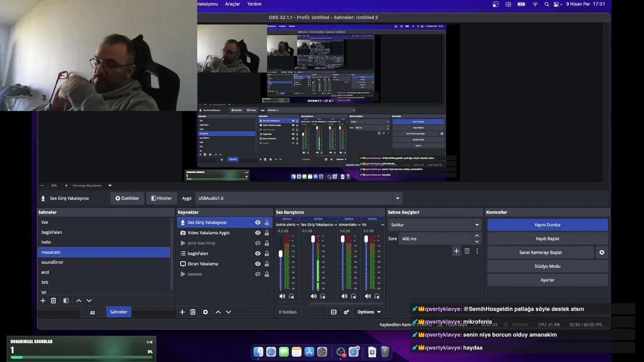Toggle the lock on the Ekran Yakalama source
644x362 pixels.
point(267,263)
